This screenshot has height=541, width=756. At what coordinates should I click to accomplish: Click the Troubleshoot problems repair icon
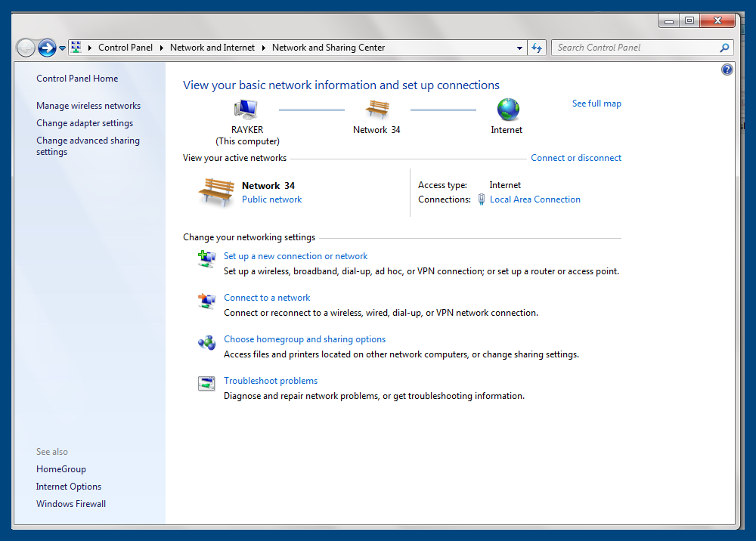click(x=206, y=383)
